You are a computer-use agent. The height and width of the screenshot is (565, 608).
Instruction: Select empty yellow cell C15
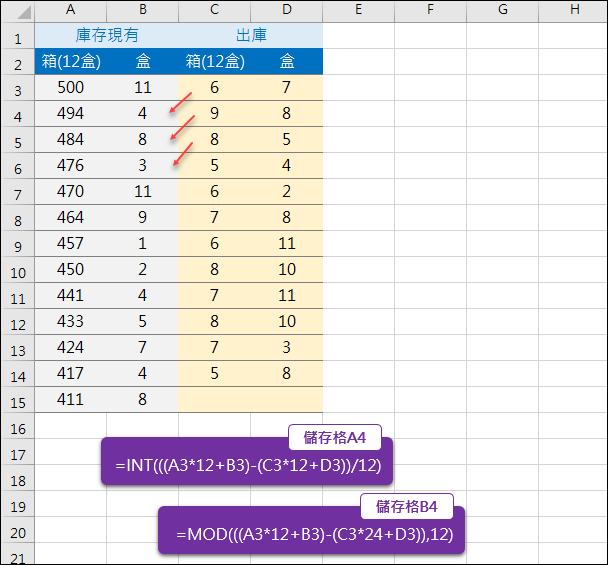coord(214,399)
